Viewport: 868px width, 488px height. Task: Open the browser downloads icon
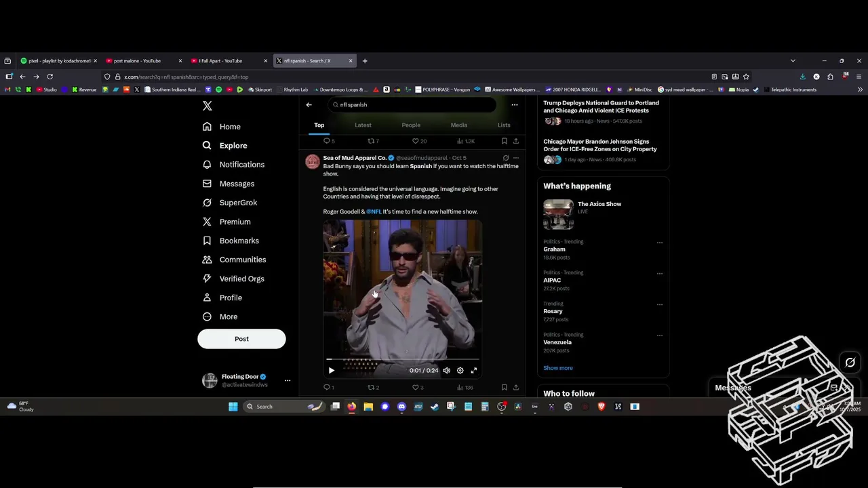(802, 77)
